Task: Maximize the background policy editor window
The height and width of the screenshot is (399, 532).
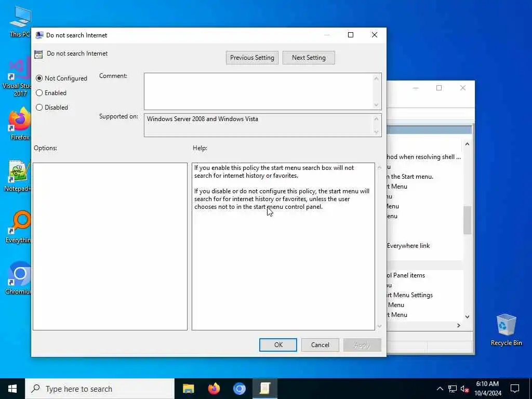Action: tap(439, 88)
